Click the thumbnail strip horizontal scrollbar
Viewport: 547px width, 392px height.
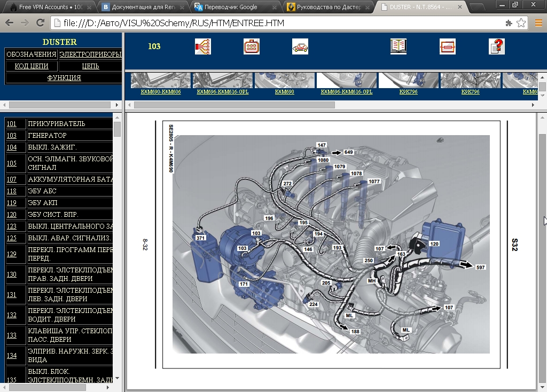pos(235,105)
